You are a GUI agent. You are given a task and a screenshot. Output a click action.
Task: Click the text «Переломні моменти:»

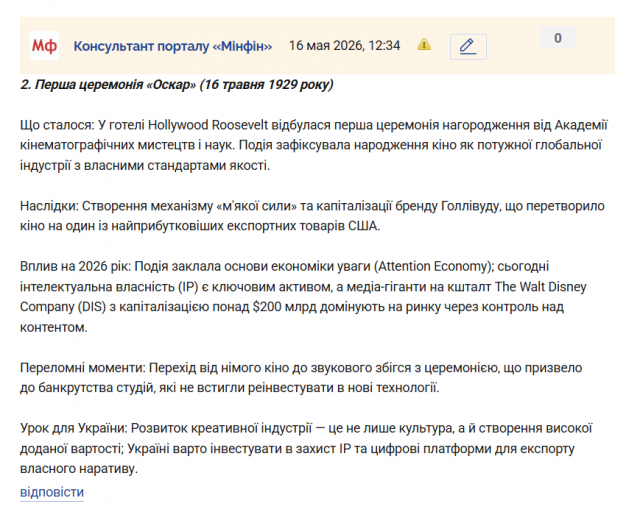click(83, 368)
